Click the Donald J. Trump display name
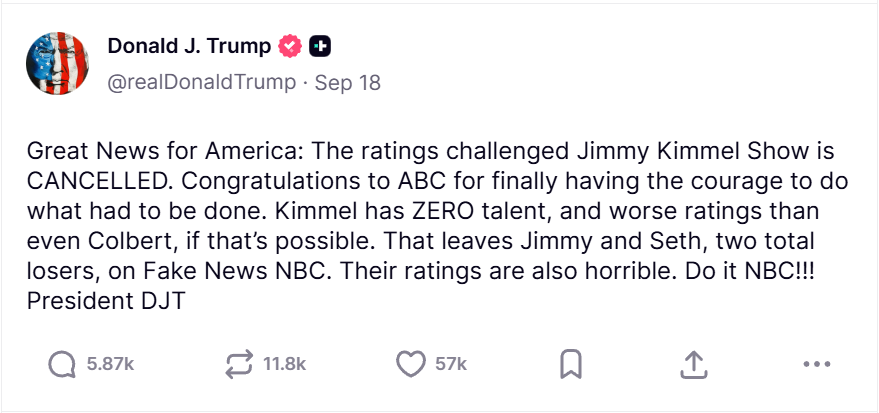The width and height of the screenshot is (879, 413). point(189,46)
